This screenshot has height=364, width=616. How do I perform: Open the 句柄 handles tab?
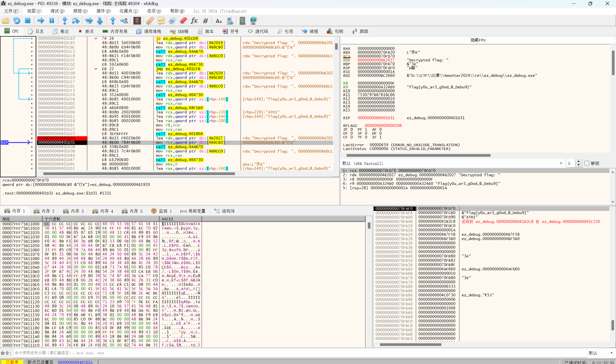click(x=335, y=31)
